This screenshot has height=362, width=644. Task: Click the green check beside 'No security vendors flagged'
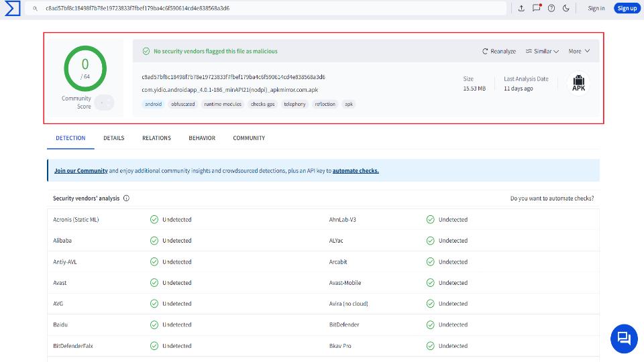pos(146,52)
